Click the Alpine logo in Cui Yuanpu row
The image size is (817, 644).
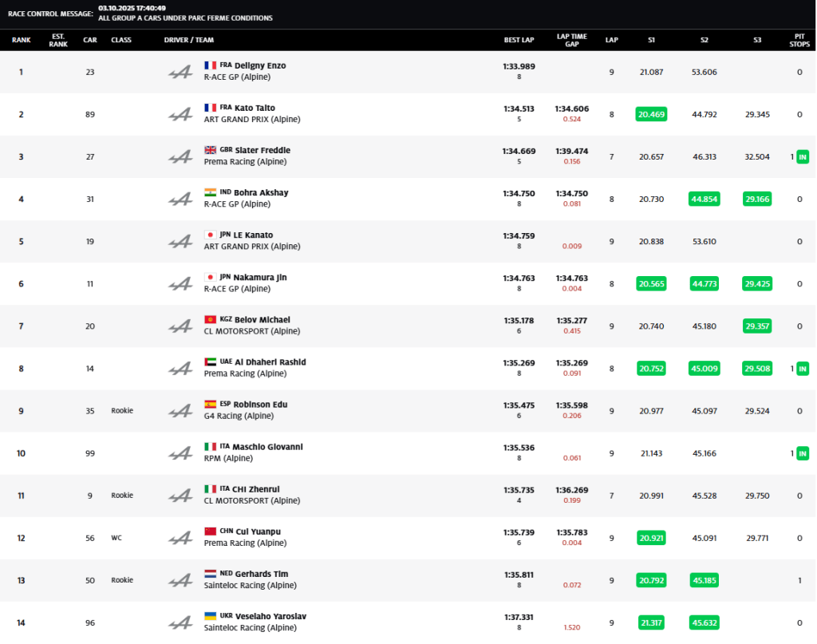coord(180,538)
